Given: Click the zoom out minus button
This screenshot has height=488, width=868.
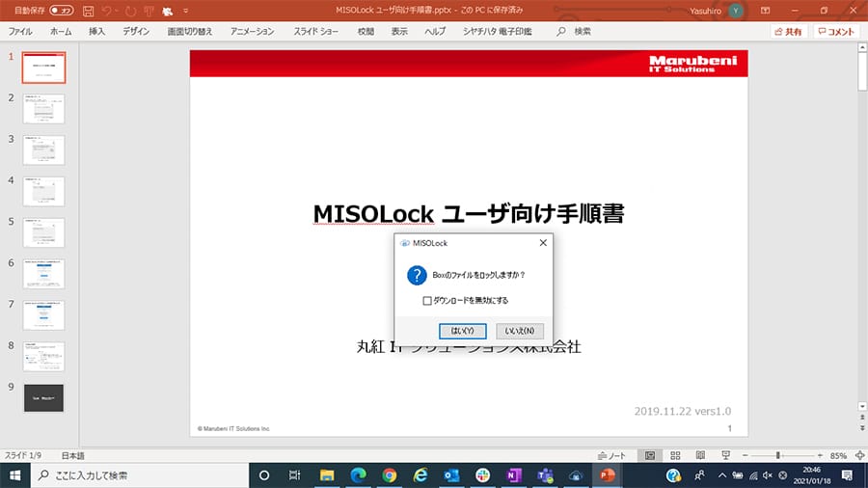Looking at the screenshot, I should 746,456.
